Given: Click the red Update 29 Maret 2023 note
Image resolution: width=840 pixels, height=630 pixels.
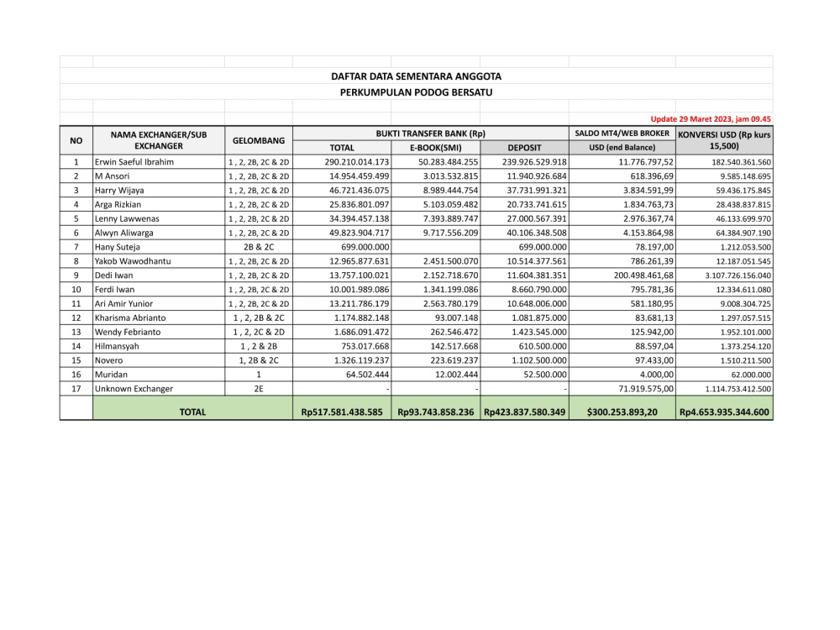Looking at the screenshot, I should (711, 119).
